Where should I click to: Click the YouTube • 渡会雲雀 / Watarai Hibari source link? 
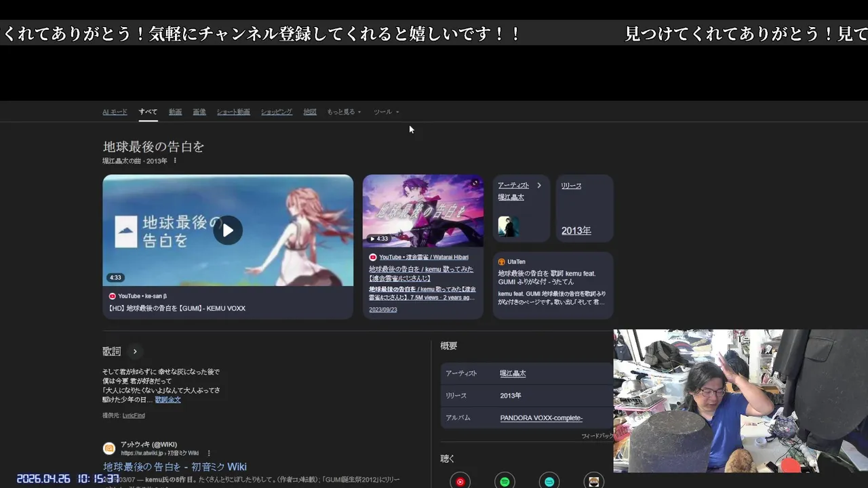[x=424, y=258]
